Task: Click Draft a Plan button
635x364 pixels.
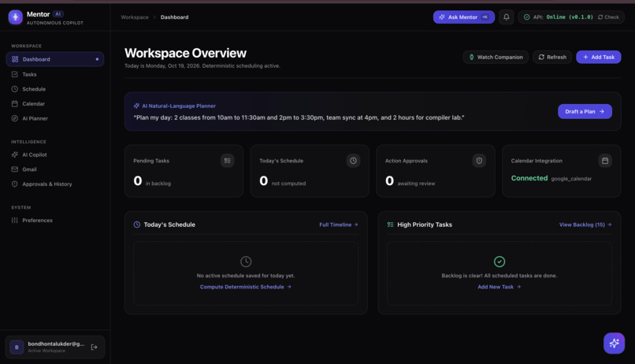Action: (x=585, y=111)
